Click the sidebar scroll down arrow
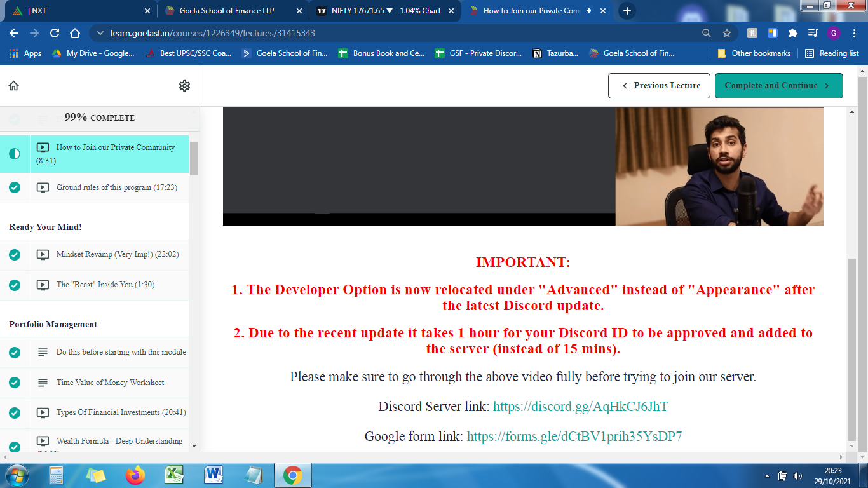This screenshot has height=488, width=868. pos(194,446)
